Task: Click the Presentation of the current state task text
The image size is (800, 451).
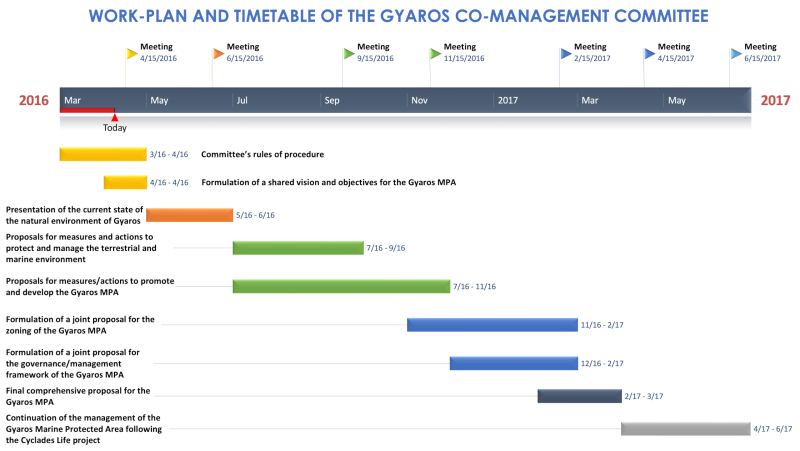Action: pyautogui.click(x=74, y=215)
